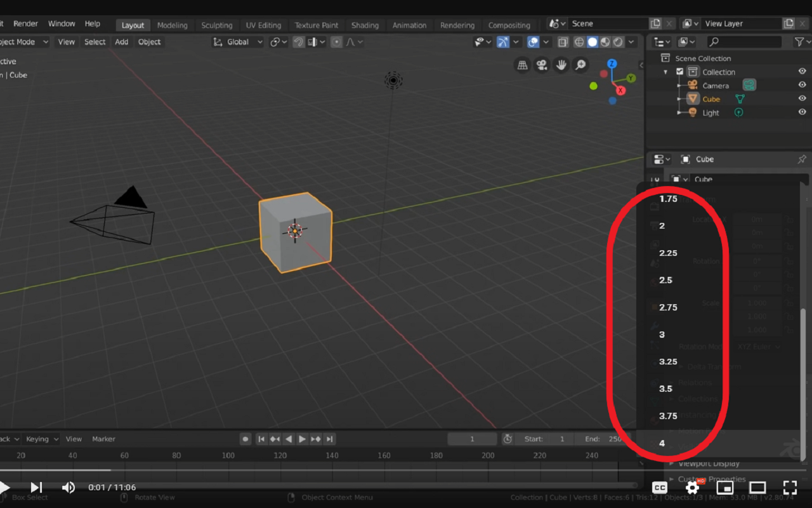Screen dimensions: 812x508
Task: Switch to theater mode view
Action: (757, 488)
